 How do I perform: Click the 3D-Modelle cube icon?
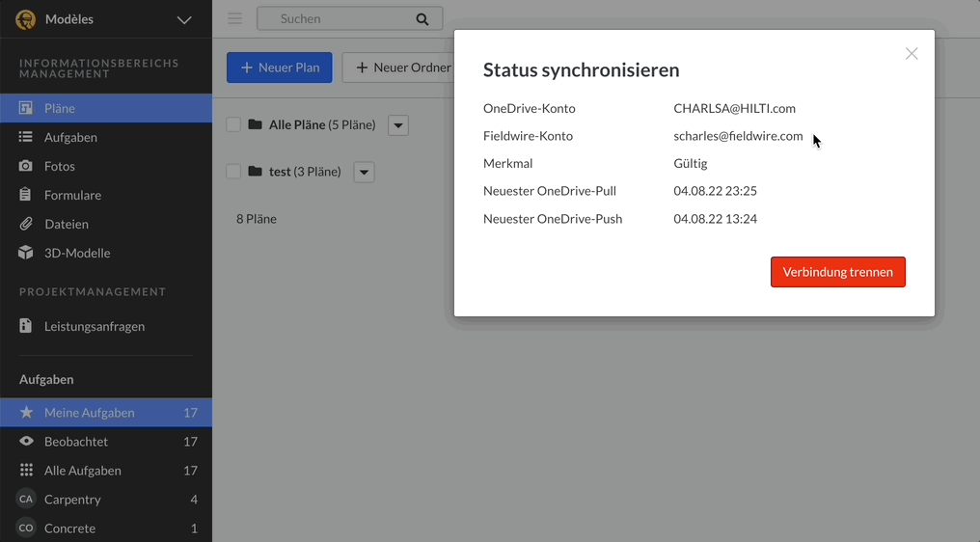click(26, 253)
